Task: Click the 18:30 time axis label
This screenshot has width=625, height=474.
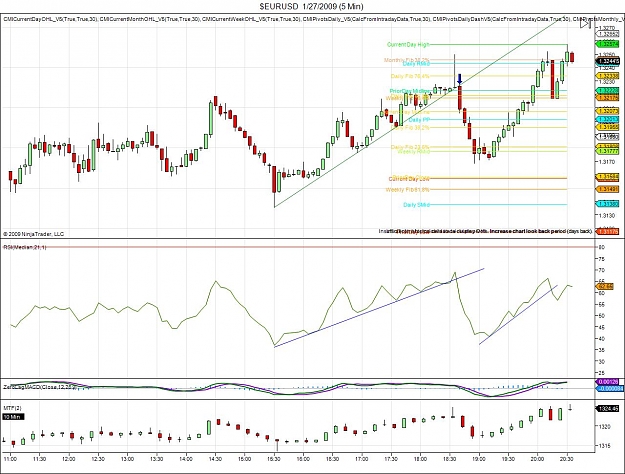Action: [450, 459]
